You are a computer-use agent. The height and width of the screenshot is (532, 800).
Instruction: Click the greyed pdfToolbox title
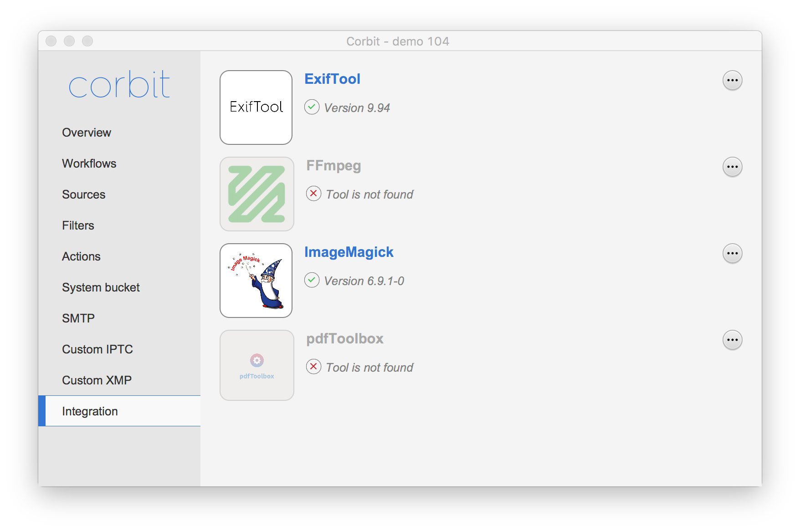coord(345,338)
